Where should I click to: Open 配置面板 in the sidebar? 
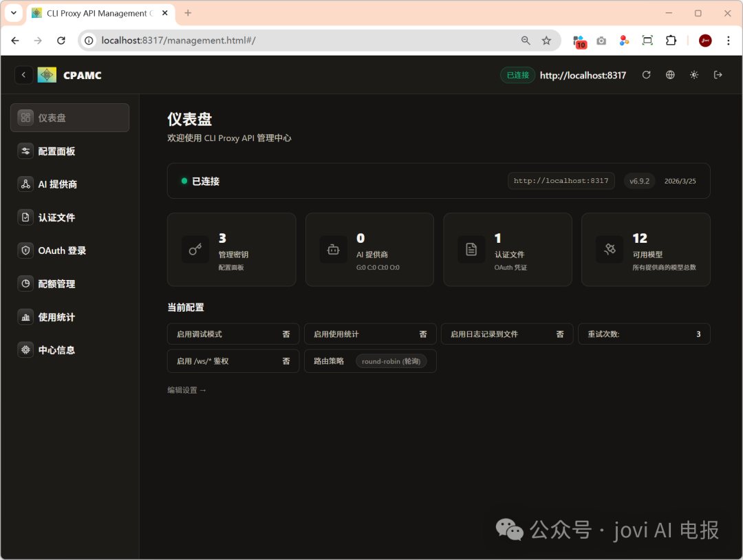point(69,151)
